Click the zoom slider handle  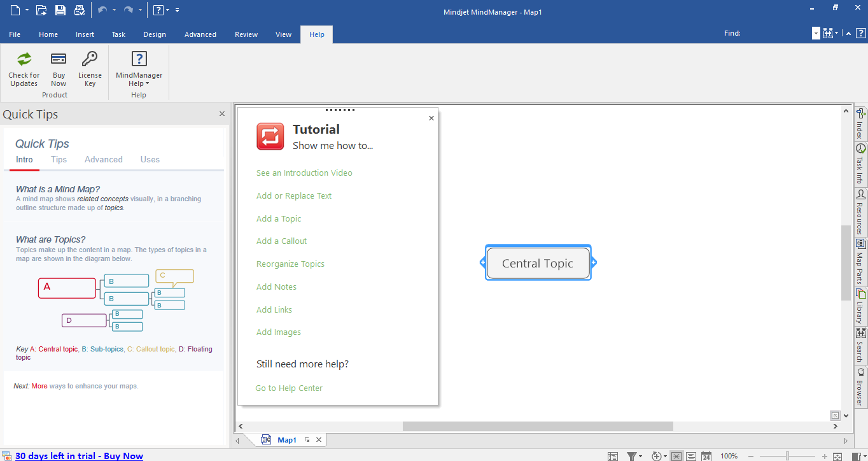pyautogui.click(x=787, y=456)
